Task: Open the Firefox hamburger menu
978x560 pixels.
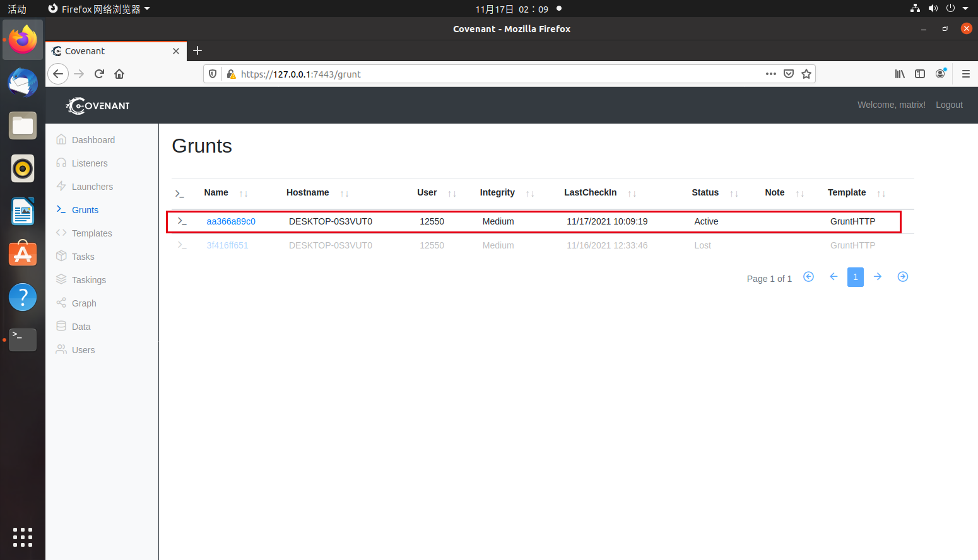Action: pyautogui.click(x=965, y=74)
